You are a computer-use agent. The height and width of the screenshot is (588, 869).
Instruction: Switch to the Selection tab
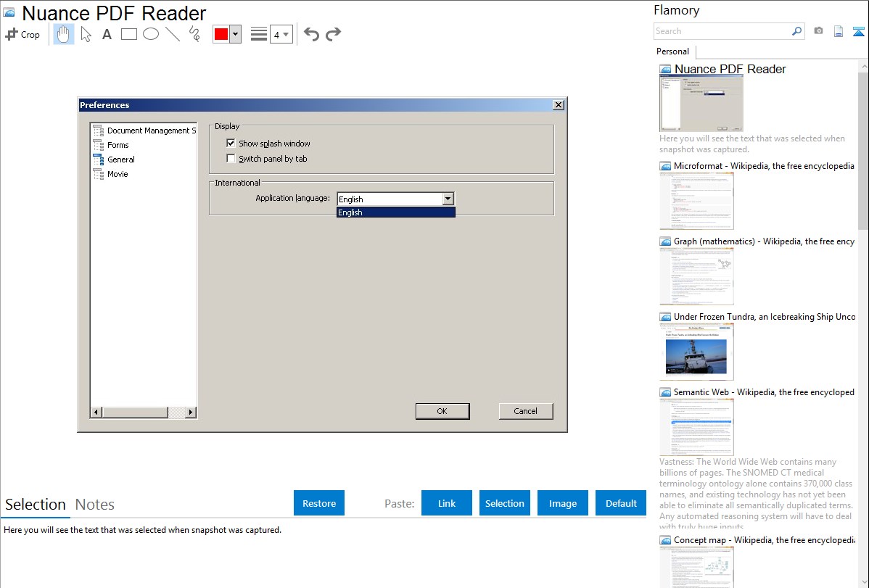coord(36,505)
